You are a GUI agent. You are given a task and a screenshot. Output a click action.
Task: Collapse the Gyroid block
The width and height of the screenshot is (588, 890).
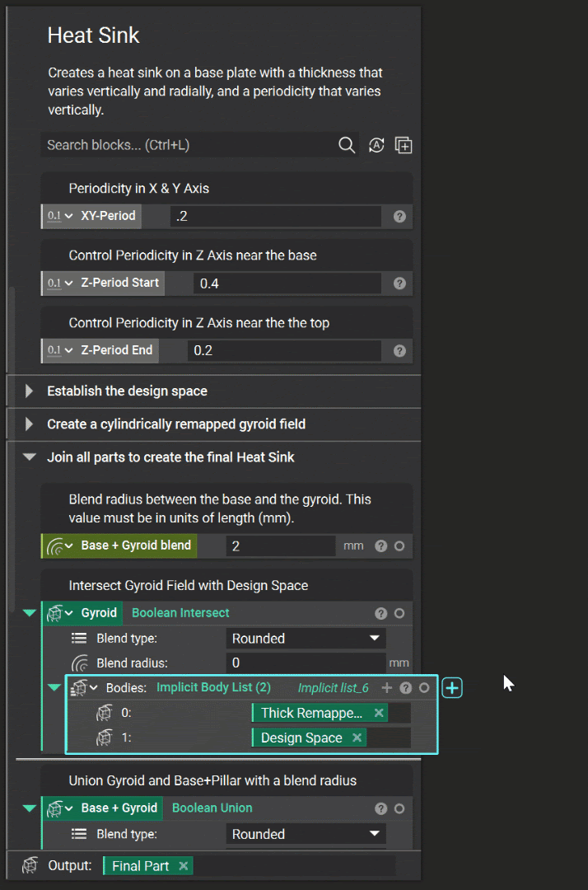pyautogui.click(x=30, y=613)
